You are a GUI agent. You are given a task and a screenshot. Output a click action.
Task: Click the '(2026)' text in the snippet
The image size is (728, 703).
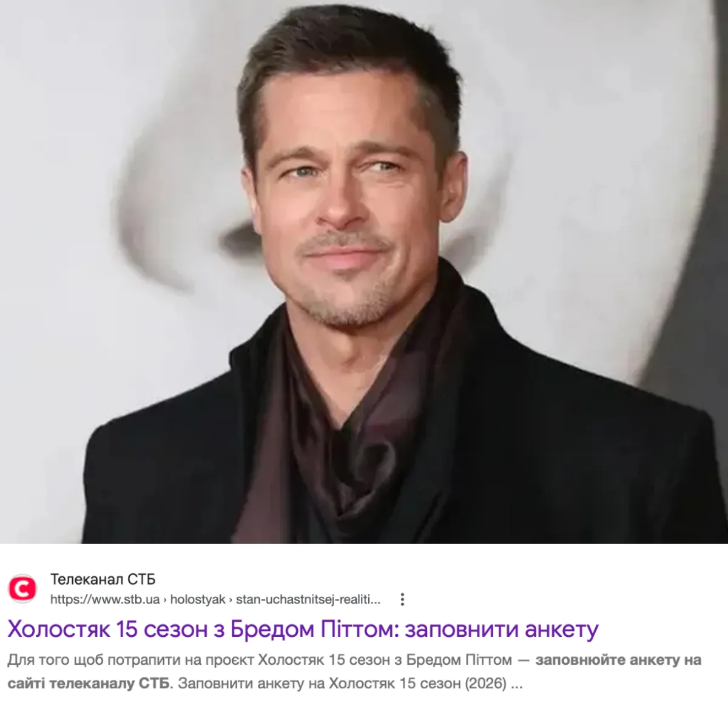485,684
